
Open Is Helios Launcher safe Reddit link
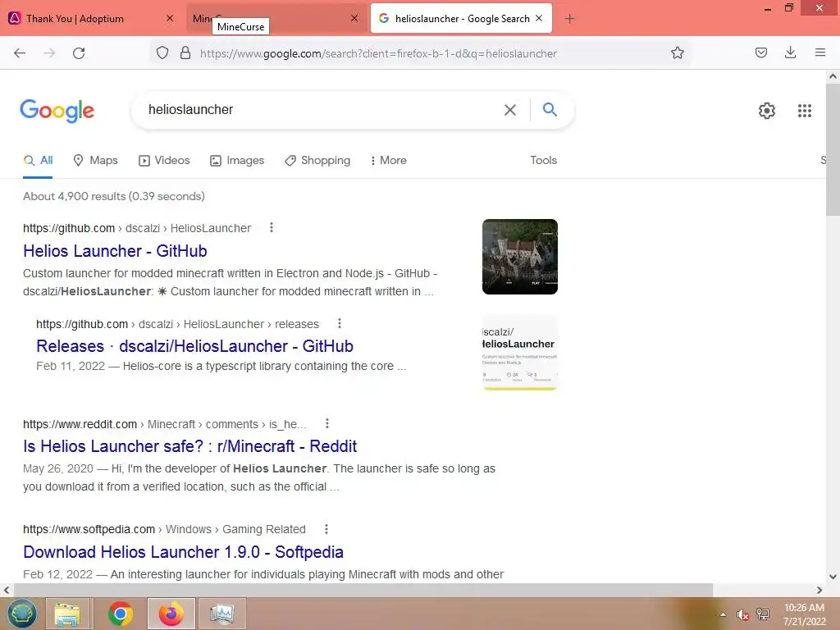(189, 446)
